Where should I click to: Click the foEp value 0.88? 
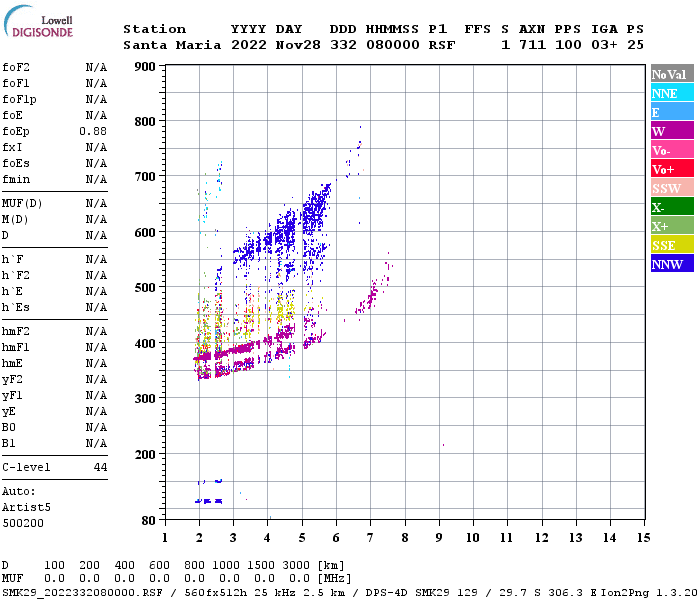click(93, 131)
